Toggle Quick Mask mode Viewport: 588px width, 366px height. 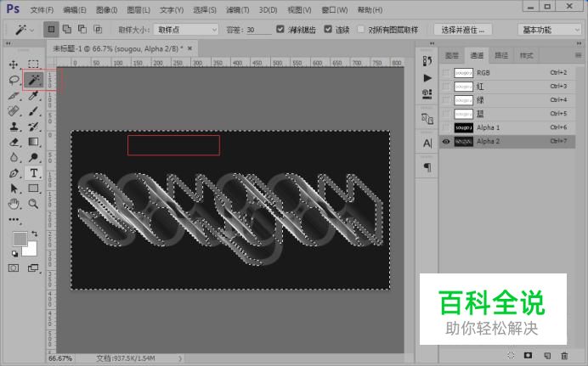point(14,267)
